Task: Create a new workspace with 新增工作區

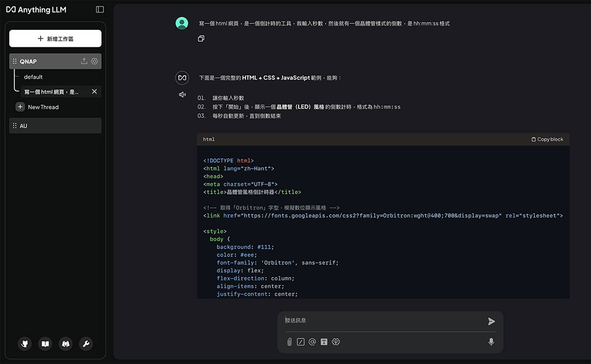Action: [x=55, y=39]
